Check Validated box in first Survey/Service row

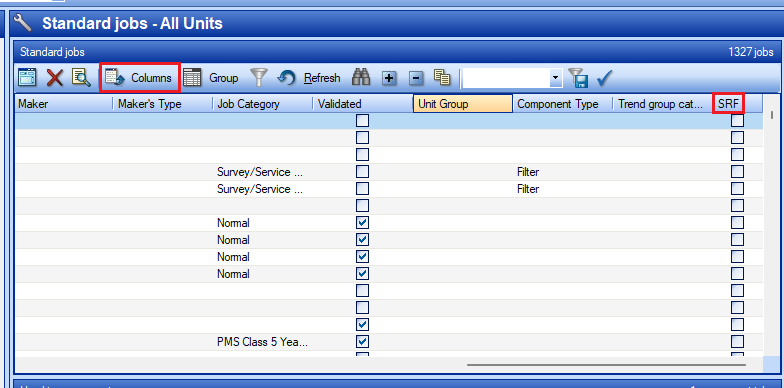point(362,172)
